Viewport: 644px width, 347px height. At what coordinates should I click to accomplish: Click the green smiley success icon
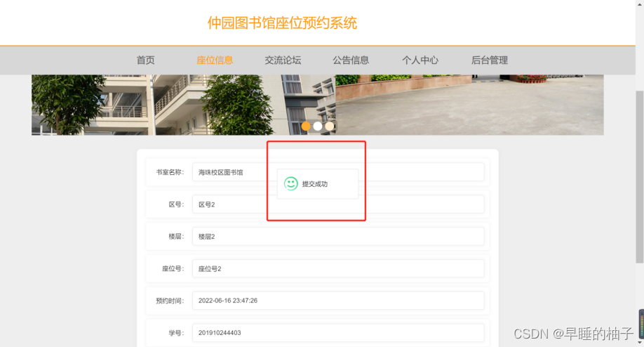click(x=291, y=183)
